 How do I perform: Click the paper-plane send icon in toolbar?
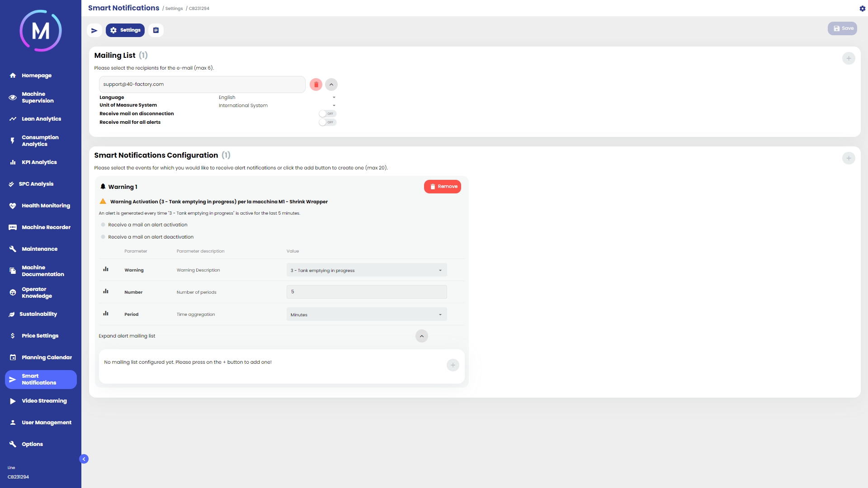tap(94, 30)
